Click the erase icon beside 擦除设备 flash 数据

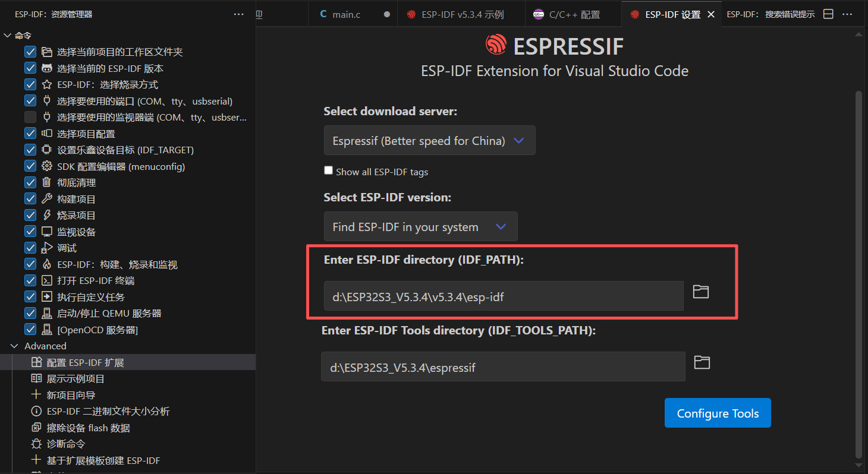click(36, 428)
